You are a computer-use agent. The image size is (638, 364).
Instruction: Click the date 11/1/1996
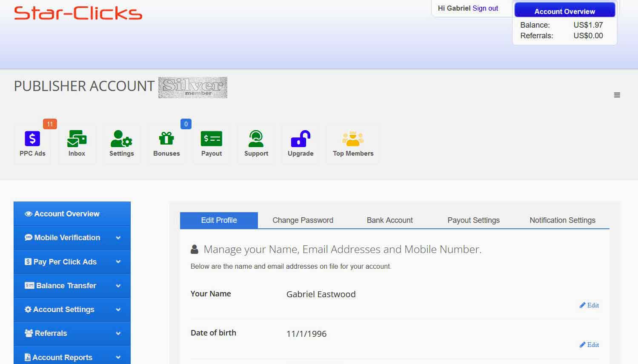[x=306, y=334]
